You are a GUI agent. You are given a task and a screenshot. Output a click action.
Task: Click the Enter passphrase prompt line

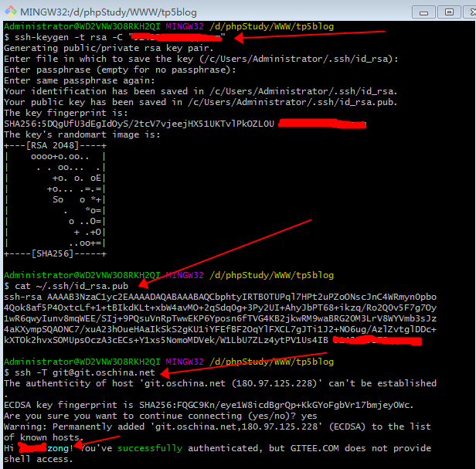pos(120,70)
